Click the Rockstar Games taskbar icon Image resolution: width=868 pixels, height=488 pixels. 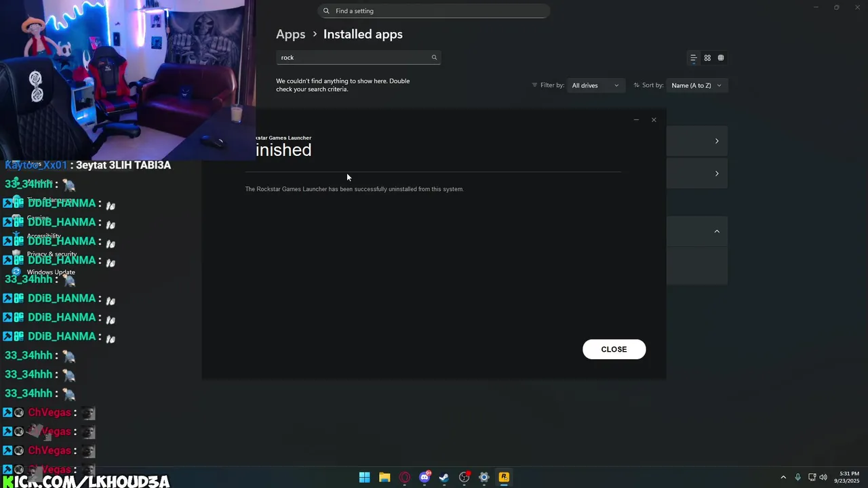[504, 477]
